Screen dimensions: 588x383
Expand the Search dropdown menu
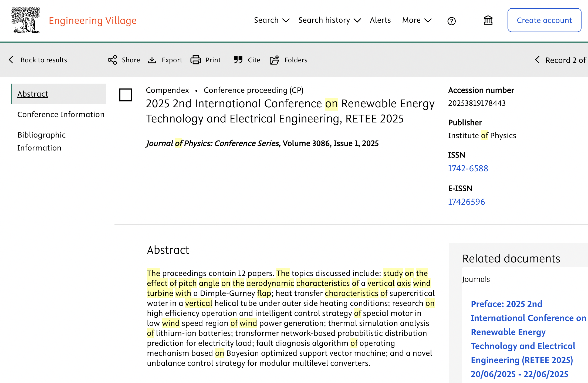272,20
